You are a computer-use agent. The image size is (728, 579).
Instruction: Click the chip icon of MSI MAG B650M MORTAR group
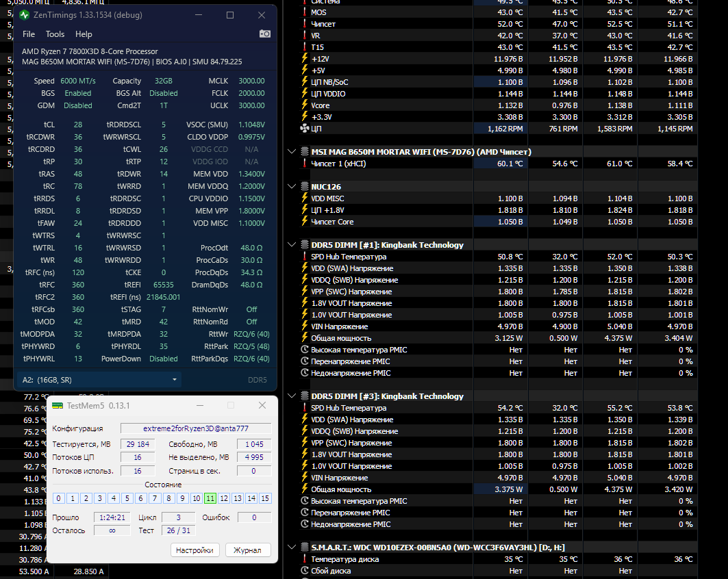tap(305, 151)
